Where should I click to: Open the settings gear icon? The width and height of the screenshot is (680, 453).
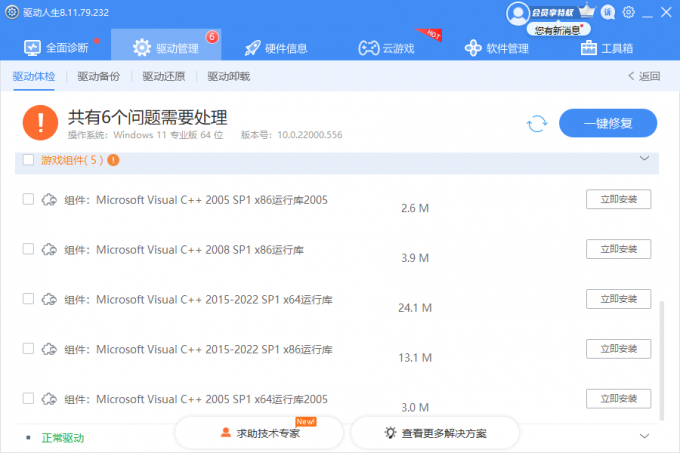point(629,12)
